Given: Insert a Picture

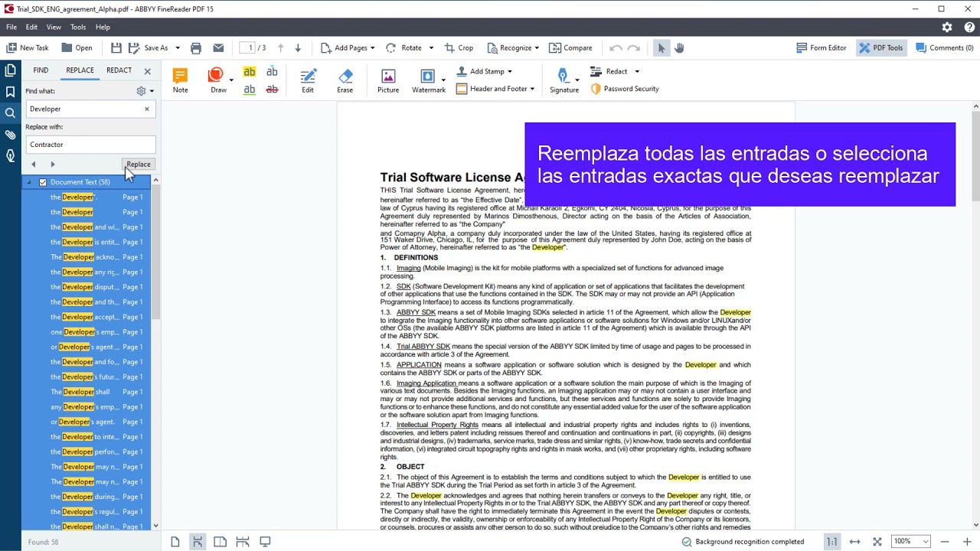Looking at the screenshot, I should (388, 80).
